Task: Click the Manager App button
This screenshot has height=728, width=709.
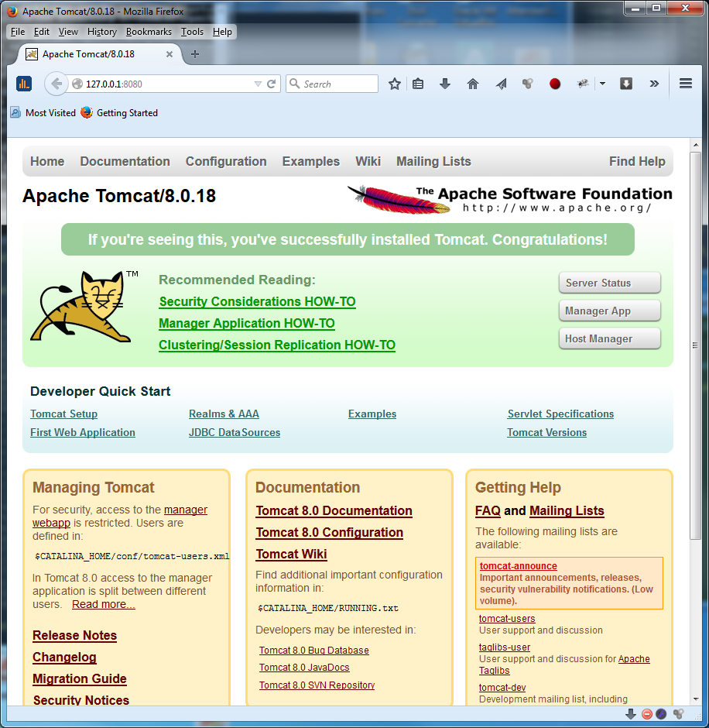Action: [609, 311]
